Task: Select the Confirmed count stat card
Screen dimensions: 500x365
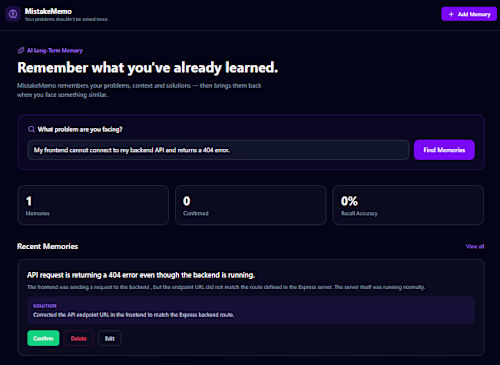Action: click(x=251, y=205)
